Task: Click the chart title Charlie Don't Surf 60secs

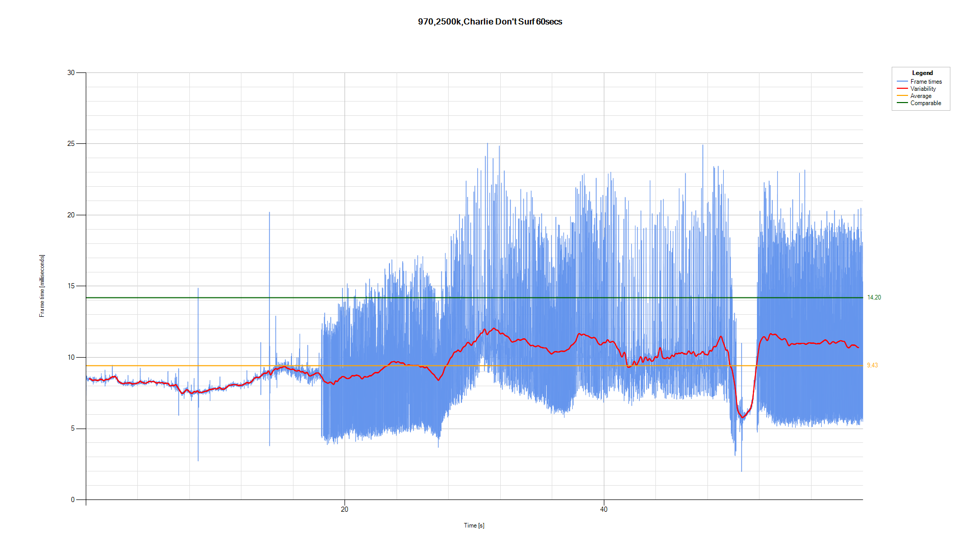Action: (x=490, y=21)
